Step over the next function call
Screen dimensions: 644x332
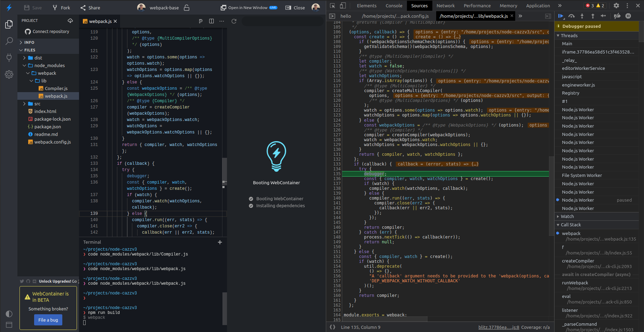coord(571,16)
